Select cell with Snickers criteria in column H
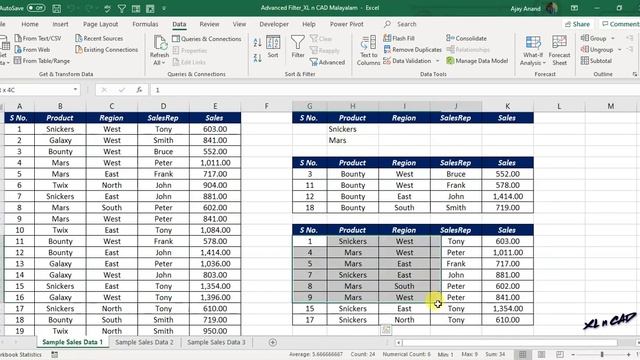 coord(353,129)
